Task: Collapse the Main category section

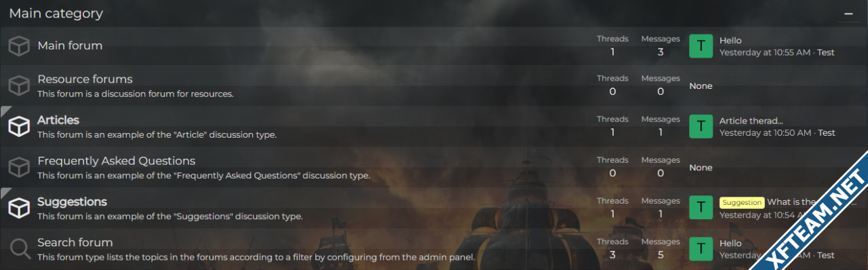Action: [x=848, y=14]
